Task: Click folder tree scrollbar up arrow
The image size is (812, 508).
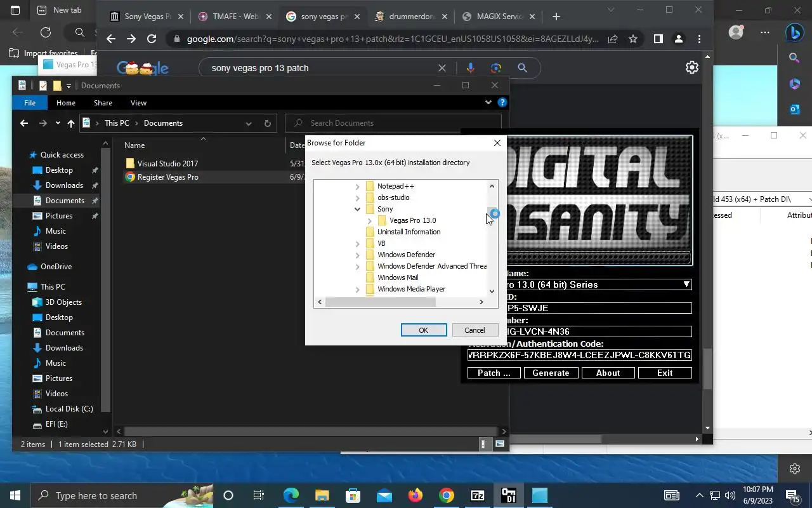Action: [x=492, y=186]
